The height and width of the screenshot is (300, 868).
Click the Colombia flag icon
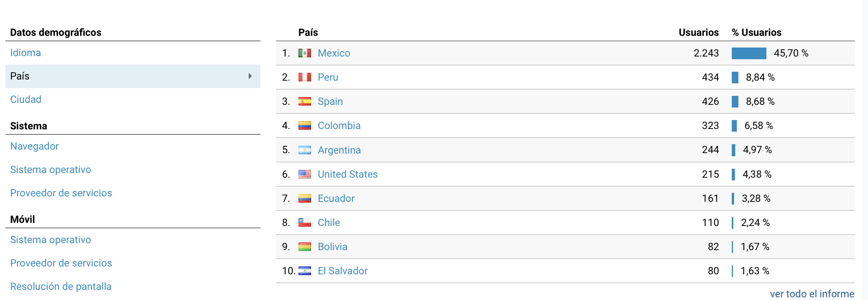[304, 125]
